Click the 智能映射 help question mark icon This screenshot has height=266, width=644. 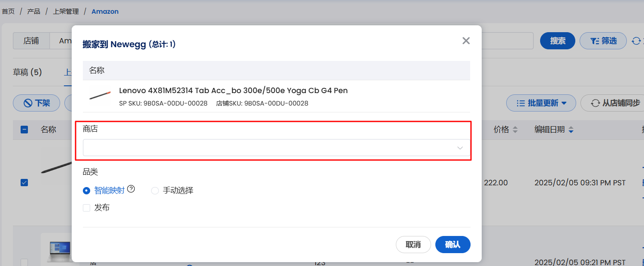[x=131, y=189]
